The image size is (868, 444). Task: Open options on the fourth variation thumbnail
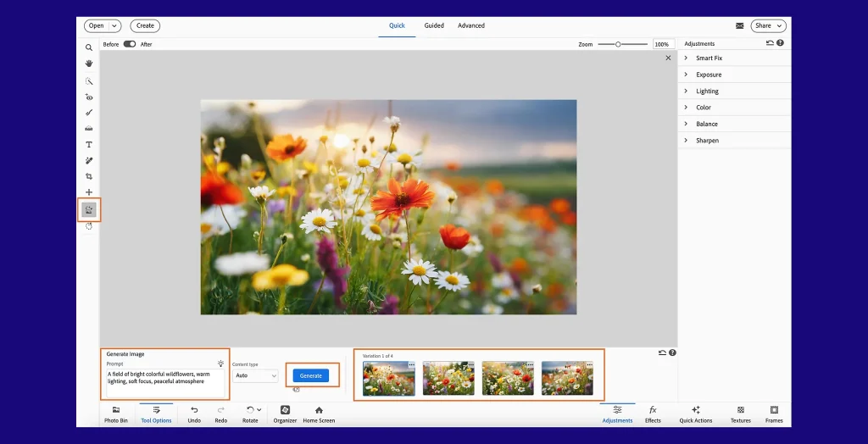point(590,365)
